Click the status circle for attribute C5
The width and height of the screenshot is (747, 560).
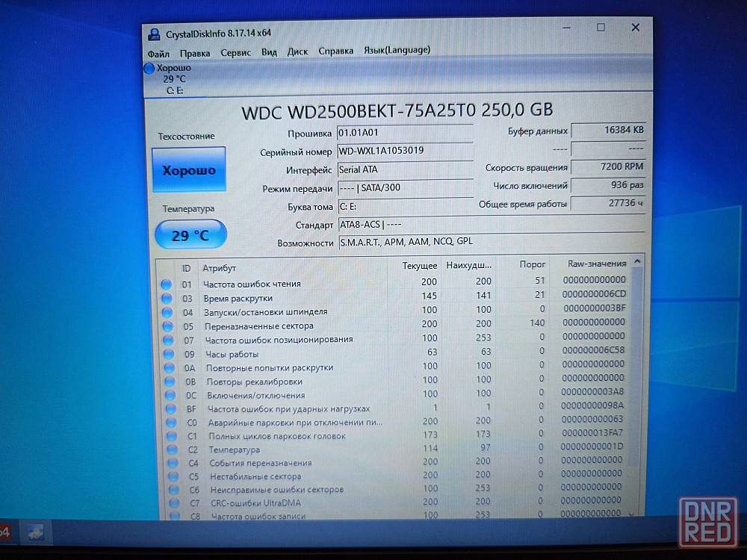173,476
